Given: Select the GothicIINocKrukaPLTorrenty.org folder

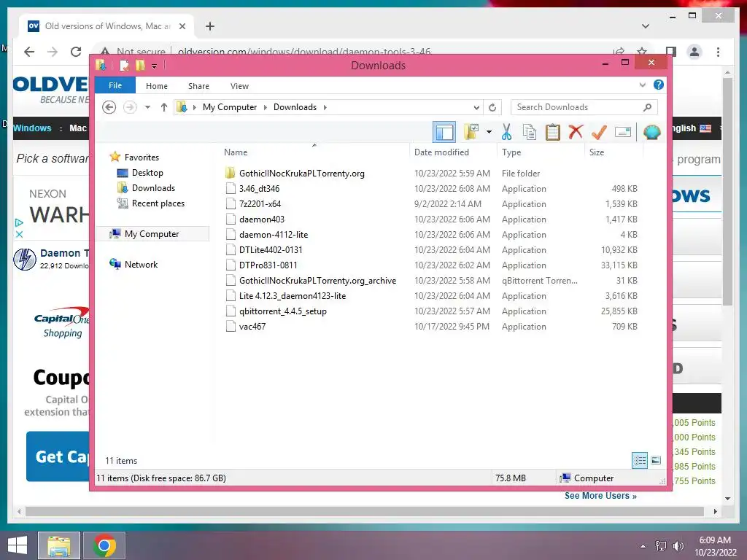Looking at the screenshot, I should (301, 174).
